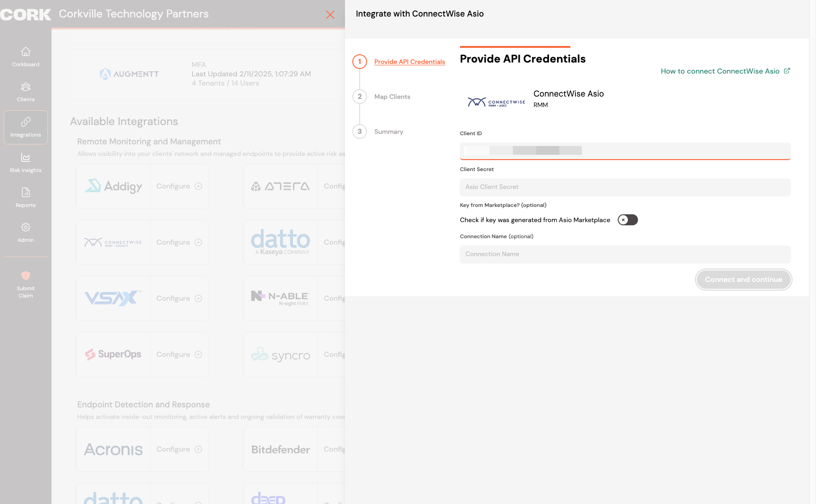Click the CORK logo
This screenshot has width=816, height=504.
[26, 14]
